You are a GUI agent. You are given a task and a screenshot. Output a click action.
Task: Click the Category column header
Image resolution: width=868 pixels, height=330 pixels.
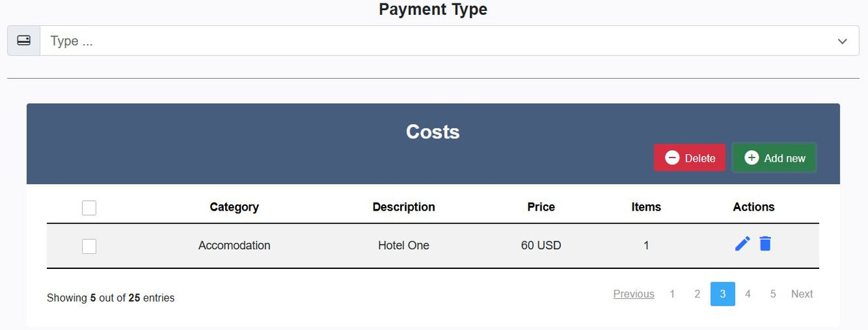pos(234,207)
